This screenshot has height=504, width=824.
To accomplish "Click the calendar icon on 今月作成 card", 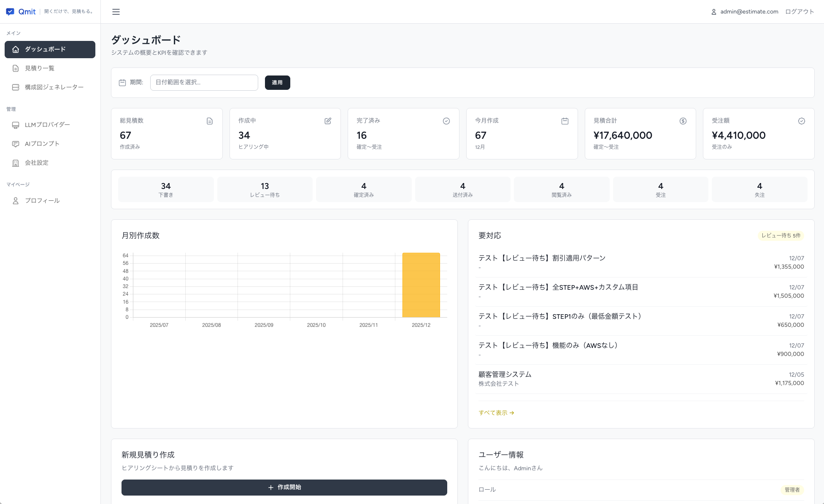I will point(565,121).
